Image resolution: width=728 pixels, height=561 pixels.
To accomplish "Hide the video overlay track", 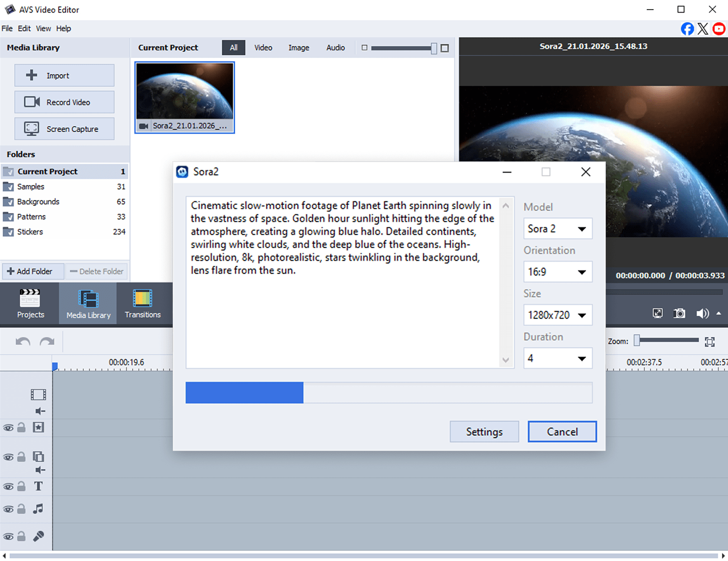I will (9, 457).
